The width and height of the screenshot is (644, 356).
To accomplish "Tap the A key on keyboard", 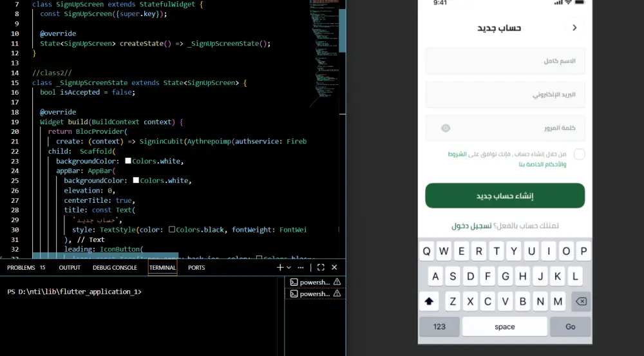I will click(435, 276).
